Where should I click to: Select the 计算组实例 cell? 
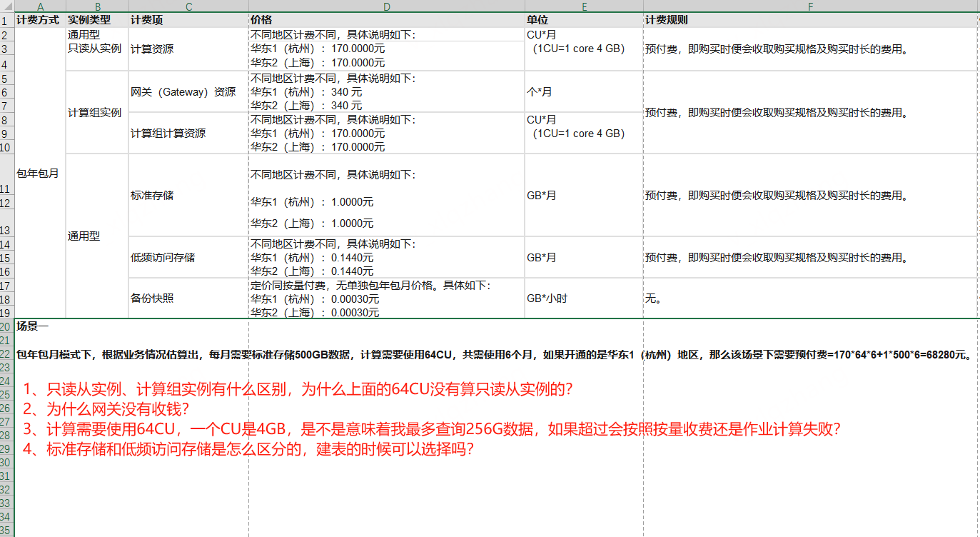97,112
